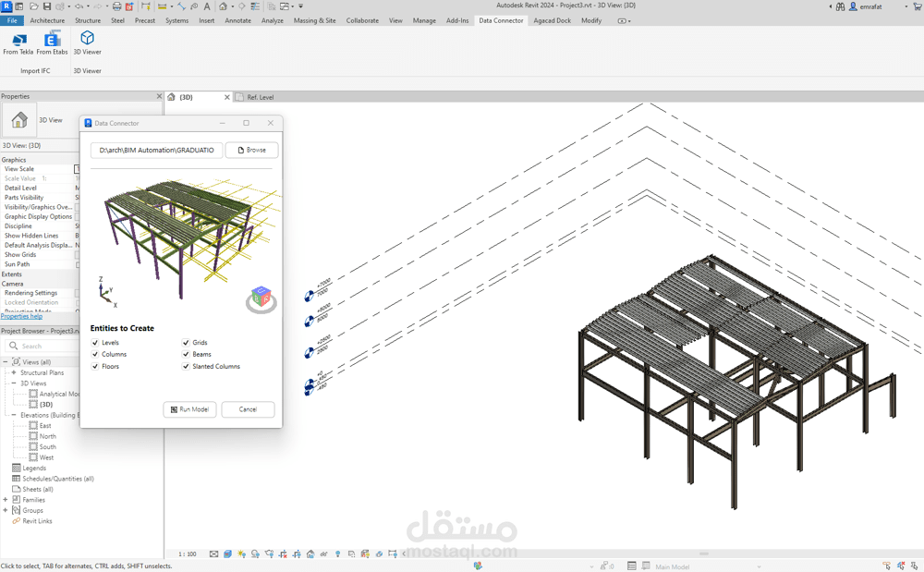Click the view cube in Data Connector preview

(x=261, y=299)
